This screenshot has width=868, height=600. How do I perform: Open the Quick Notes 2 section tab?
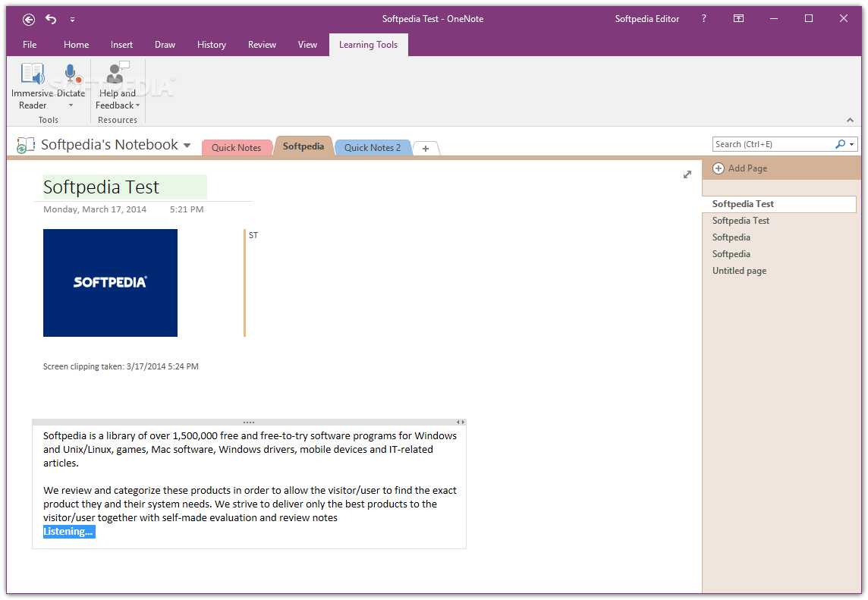tap(373, 148)
